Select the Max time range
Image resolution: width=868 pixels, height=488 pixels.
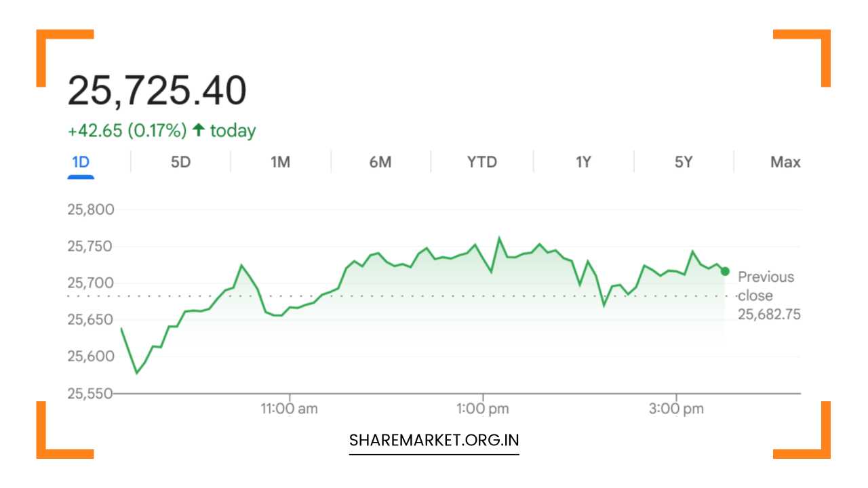coord(785,162)
